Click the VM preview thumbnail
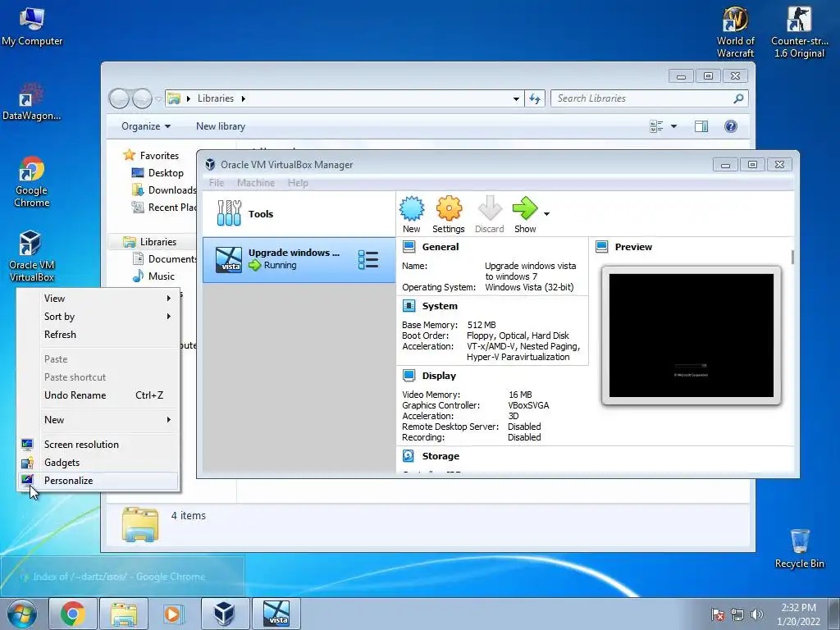 click(x=691, y=336)
